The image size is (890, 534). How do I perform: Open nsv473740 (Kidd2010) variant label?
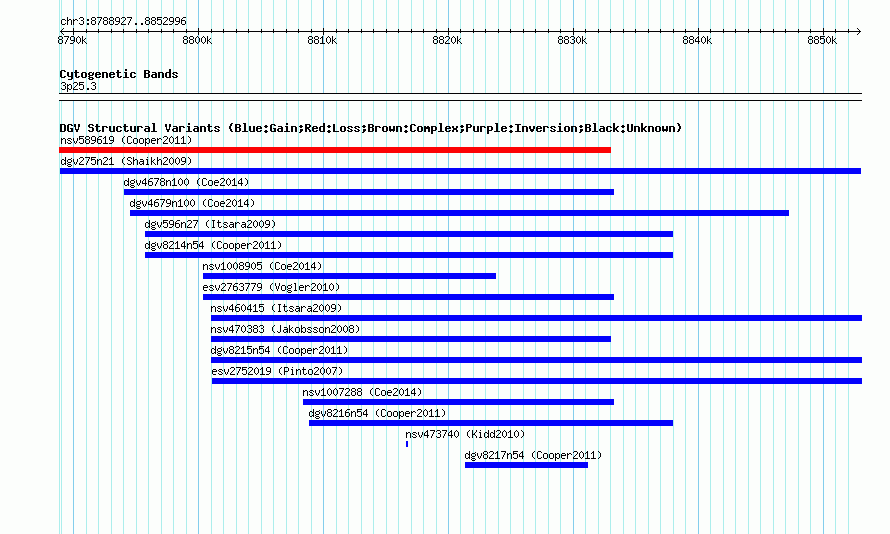(465, 434)
